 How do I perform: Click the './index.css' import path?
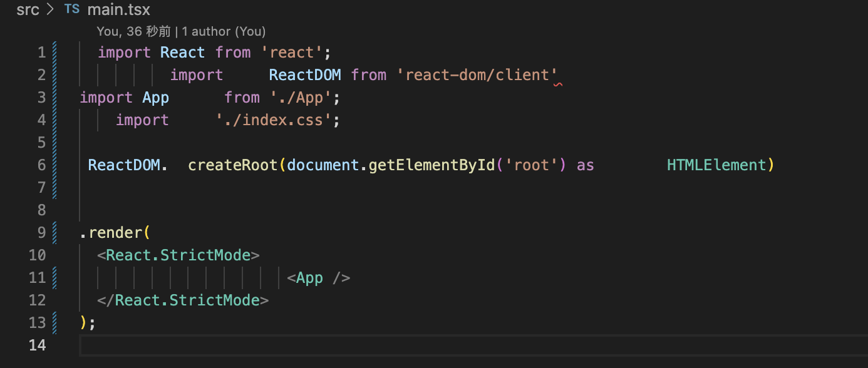(274, 120)
